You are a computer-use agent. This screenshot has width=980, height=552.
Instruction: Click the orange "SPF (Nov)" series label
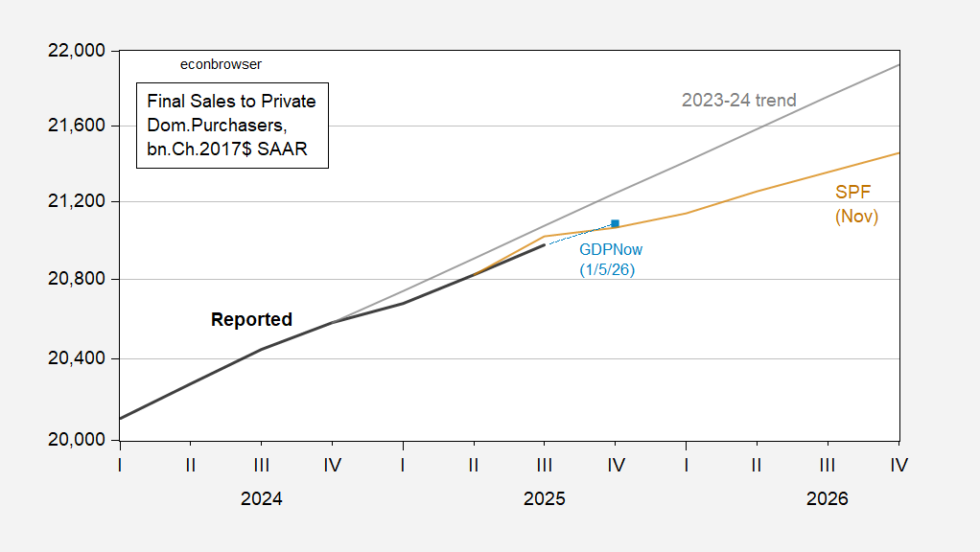point(856,204)
